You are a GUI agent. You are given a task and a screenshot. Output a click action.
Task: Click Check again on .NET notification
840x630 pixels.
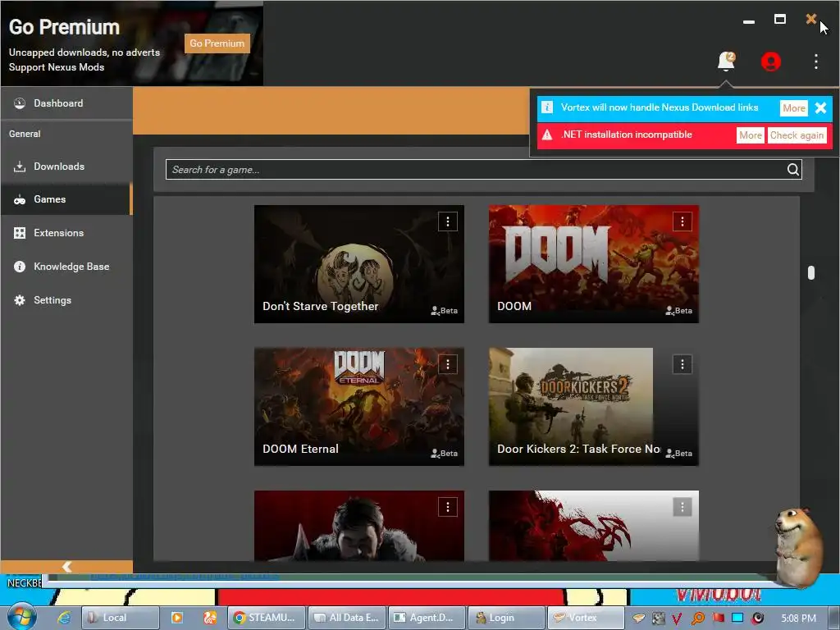tap(797, 135)
